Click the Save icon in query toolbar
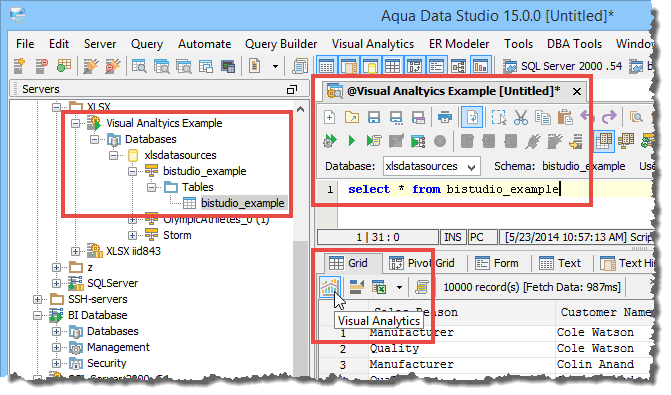 (374, 117)
